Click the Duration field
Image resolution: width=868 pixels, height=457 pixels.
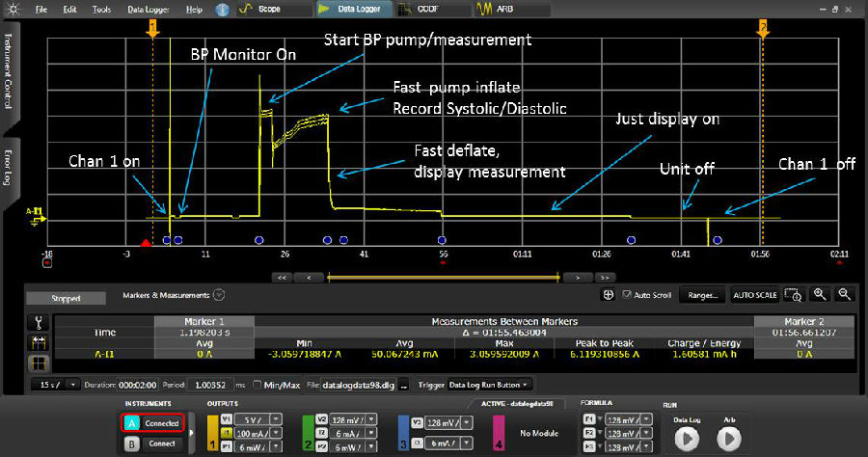tap(138, 385)
